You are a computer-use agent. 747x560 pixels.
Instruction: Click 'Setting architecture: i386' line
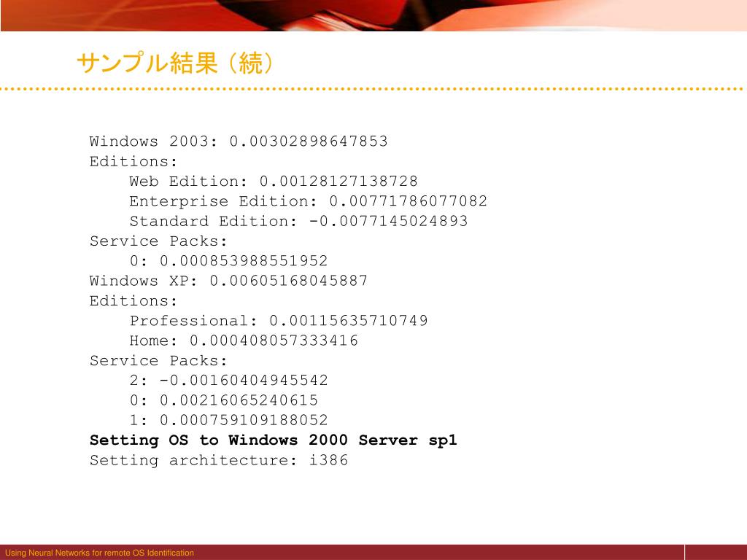[x=219, y=461]
